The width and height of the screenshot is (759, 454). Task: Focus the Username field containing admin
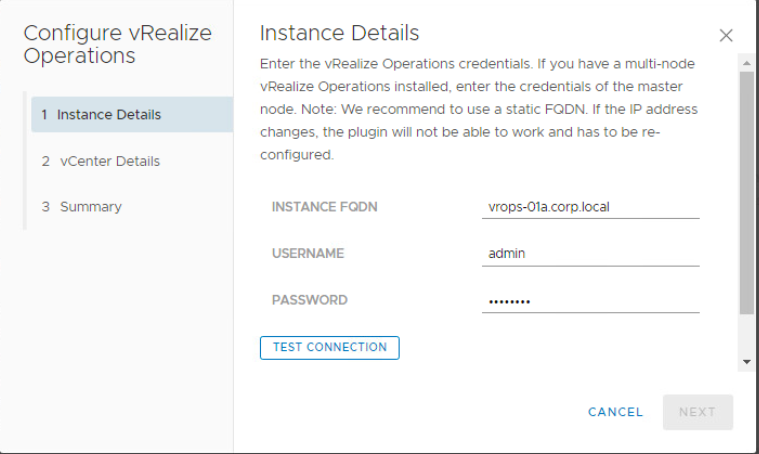589,254
